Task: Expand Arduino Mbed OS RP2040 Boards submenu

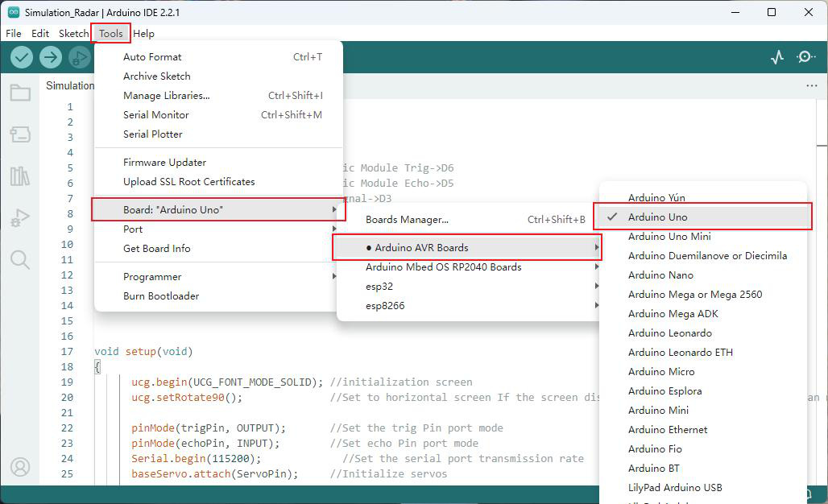Action: click(469, 267)
